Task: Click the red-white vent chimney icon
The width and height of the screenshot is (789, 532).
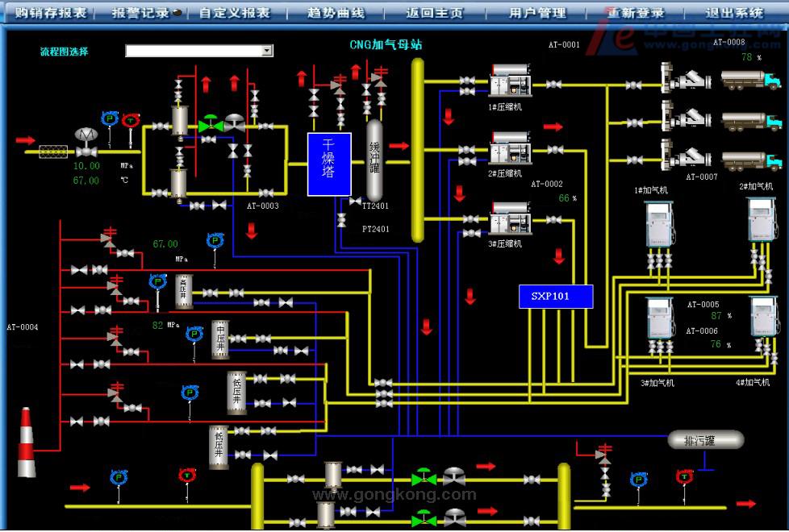Action: pyautogui.click(x=25, y=443)
